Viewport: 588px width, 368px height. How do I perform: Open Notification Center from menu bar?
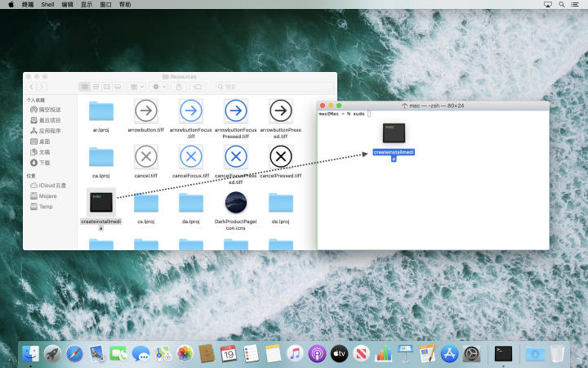(574, 5)
